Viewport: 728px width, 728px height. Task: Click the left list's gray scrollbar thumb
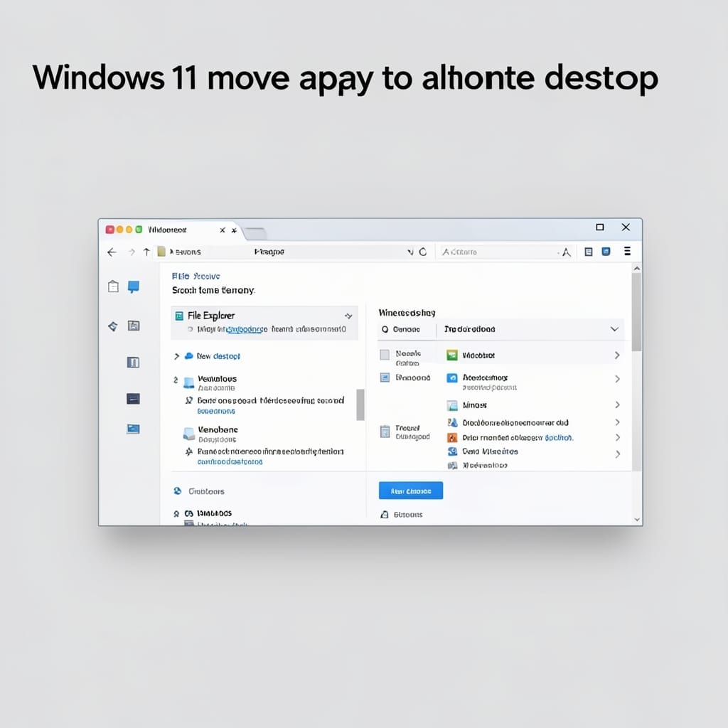360,405
